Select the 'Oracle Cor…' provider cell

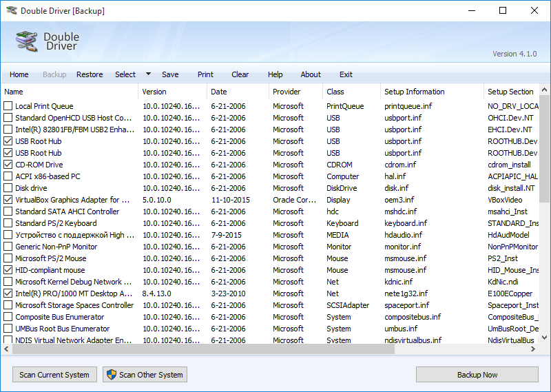(x=295, y=199)
